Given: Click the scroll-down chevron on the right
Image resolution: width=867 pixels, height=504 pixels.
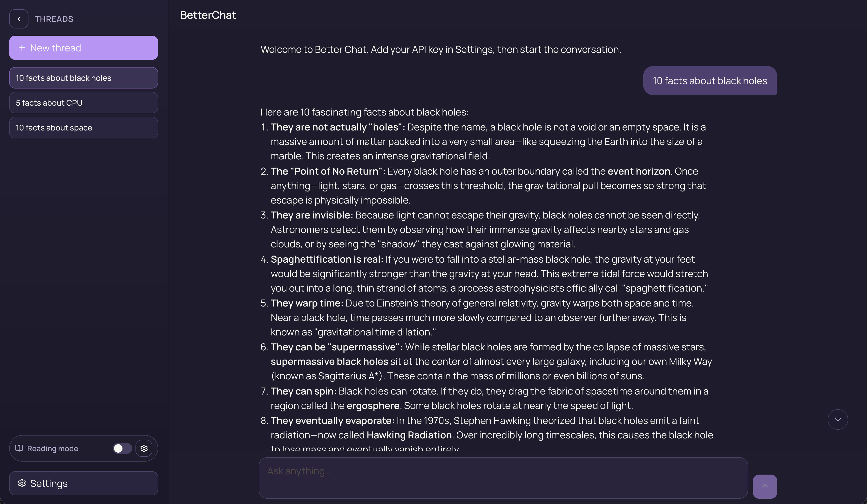Looking at the screenshot, I should click(838, 419).
